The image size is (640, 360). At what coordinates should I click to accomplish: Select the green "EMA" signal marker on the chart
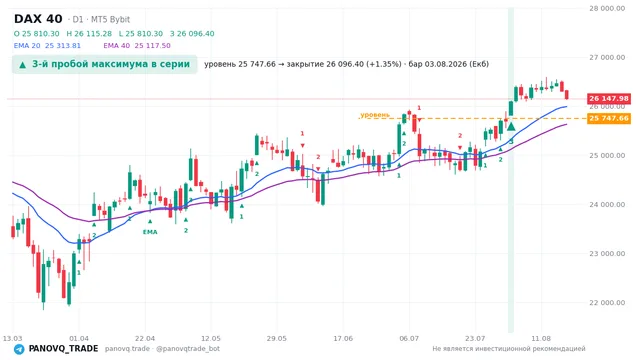150,232
